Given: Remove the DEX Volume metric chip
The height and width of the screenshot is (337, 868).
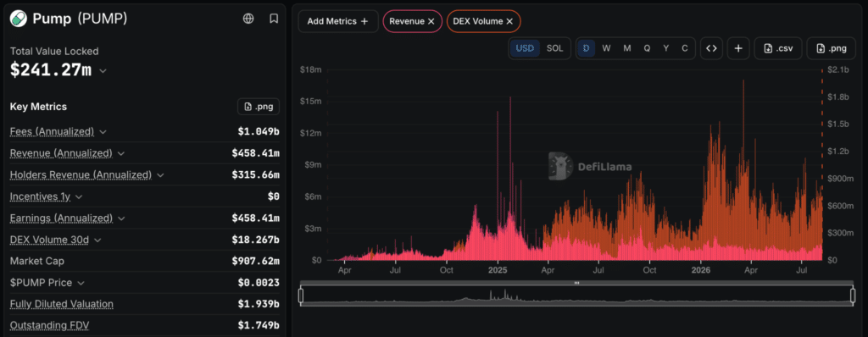Looking at the screenshot, I should click(x=509, y=21).
